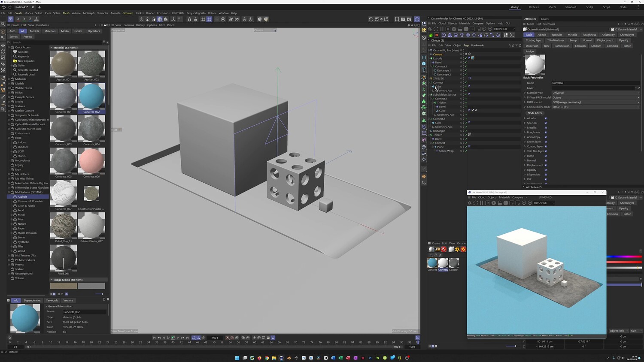
Task: Click the Node Editor button
Action: pyautogui.click(x=535, y=113)
